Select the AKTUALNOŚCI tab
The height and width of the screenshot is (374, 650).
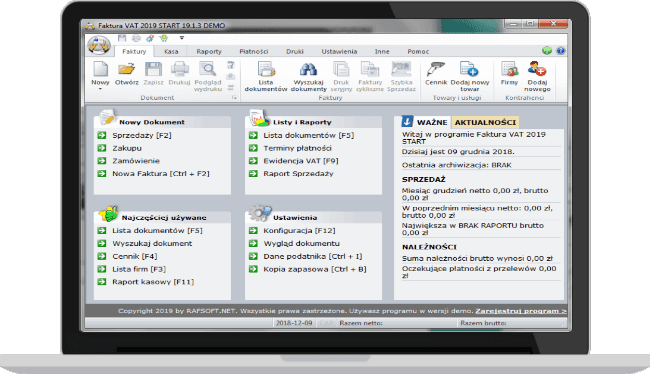coord(485,122)
